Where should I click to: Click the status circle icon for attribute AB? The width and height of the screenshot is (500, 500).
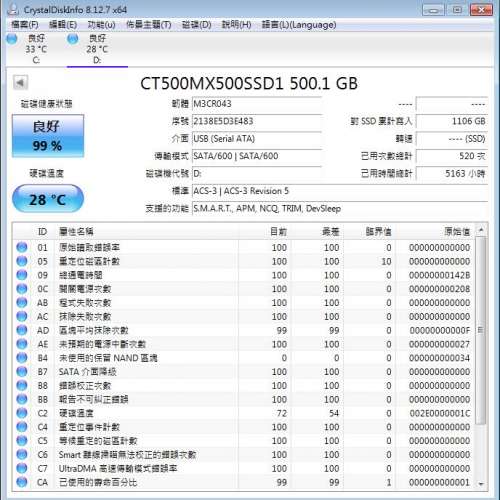click(x=22, y=303)
